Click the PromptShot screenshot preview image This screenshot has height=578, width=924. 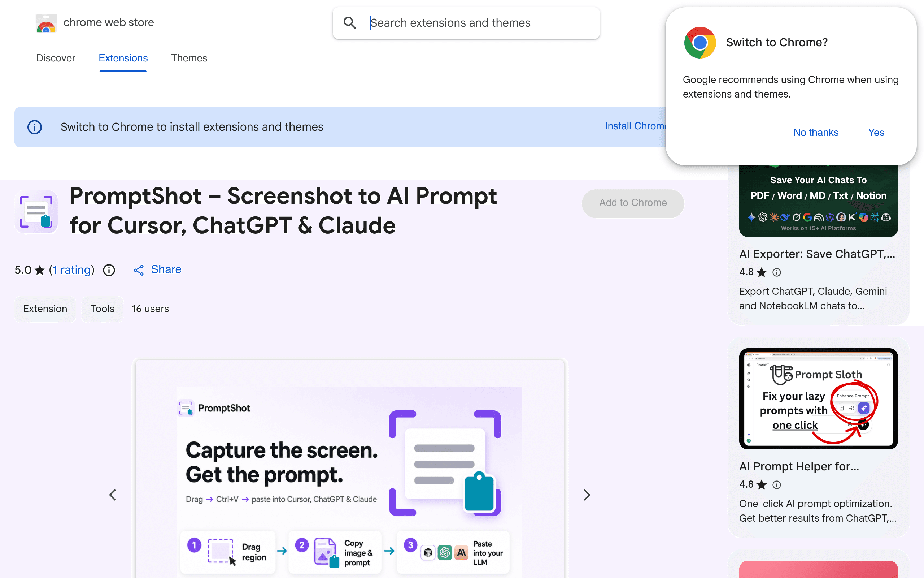350,469
